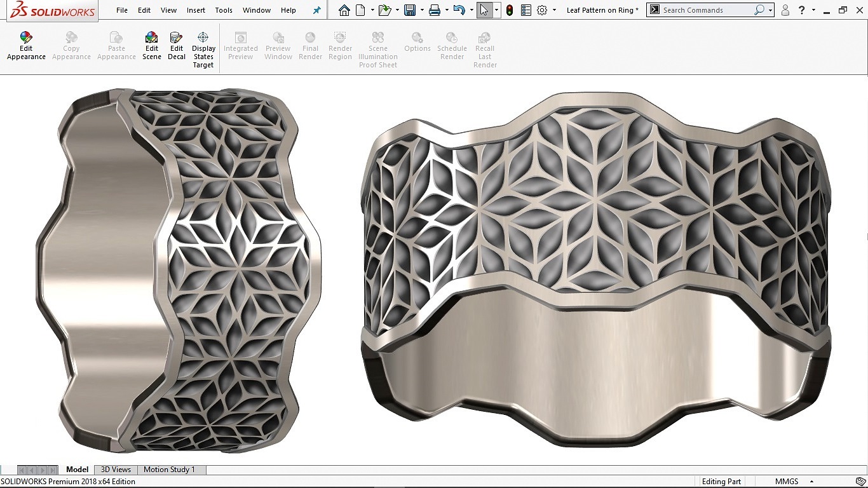This screenshot has height=488, width=868.
Task: Switch to the 3D Views tab
Action: pos(116,470)
